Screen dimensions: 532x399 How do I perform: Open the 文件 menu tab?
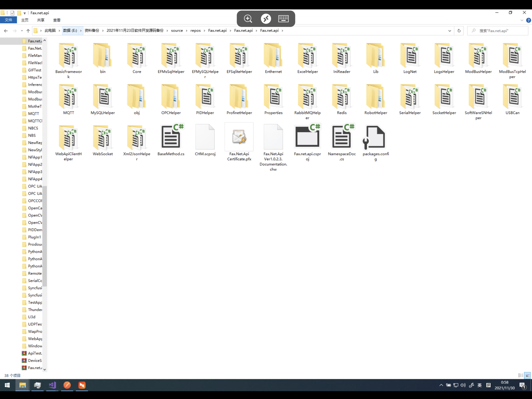[8, 20]
